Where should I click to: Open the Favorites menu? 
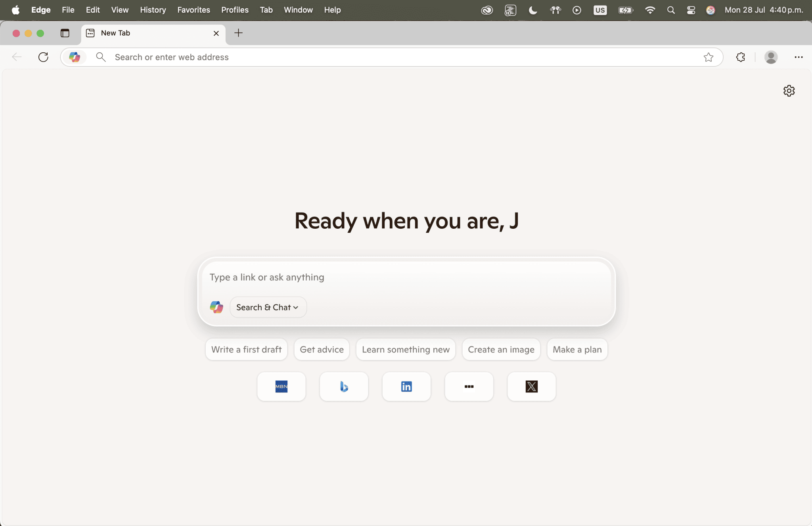[x=193, y=10]
